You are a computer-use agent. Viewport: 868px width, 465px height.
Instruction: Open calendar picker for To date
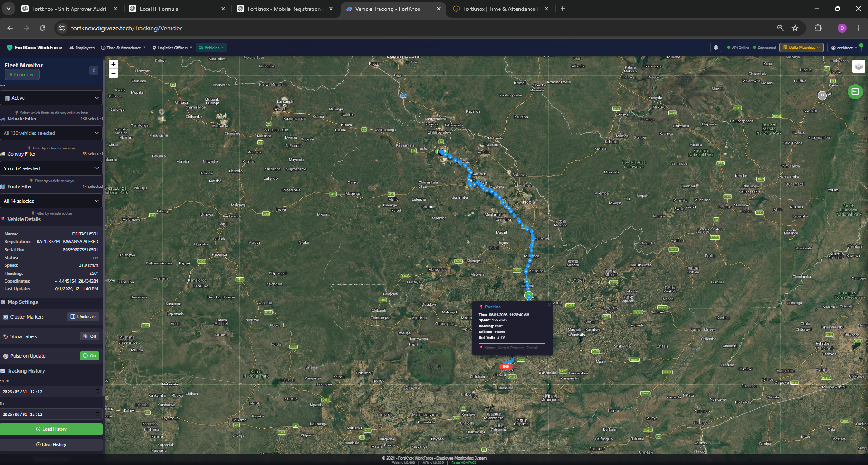pyautogui.click(x=97, y=414)
